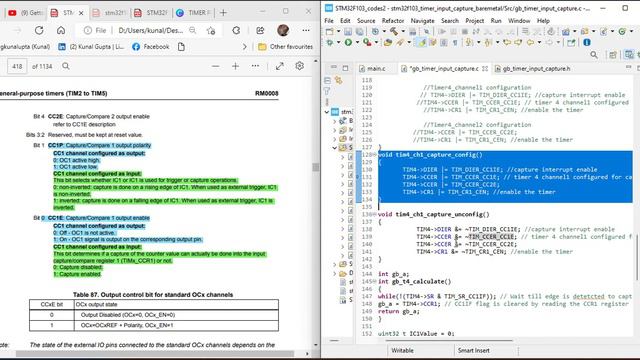Minimize the Project Explorer view
The width and height of the screenshot is (640, 360).
(x=334, y=67)
